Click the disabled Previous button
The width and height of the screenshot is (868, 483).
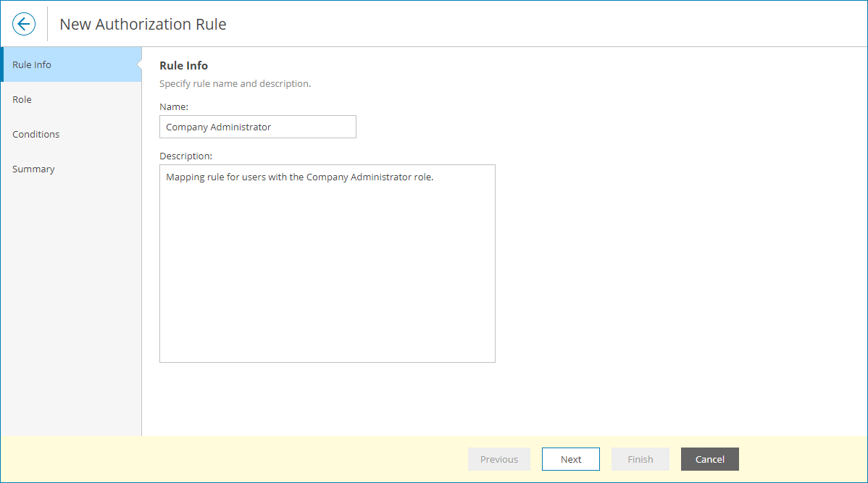498,458
